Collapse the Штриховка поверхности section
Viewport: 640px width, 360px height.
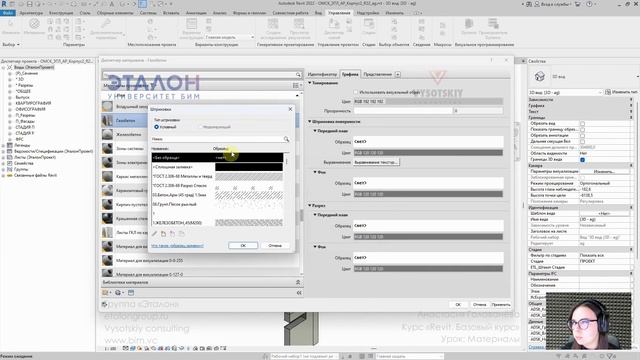(310, 122)
